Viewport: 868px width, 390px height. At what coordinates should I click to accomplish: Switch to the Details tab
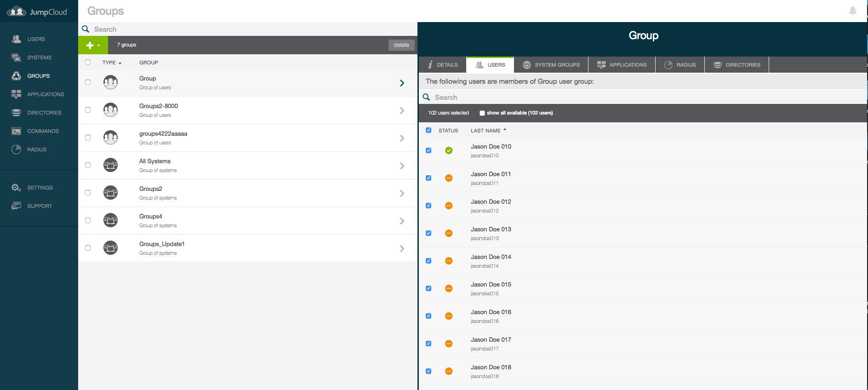442,65
